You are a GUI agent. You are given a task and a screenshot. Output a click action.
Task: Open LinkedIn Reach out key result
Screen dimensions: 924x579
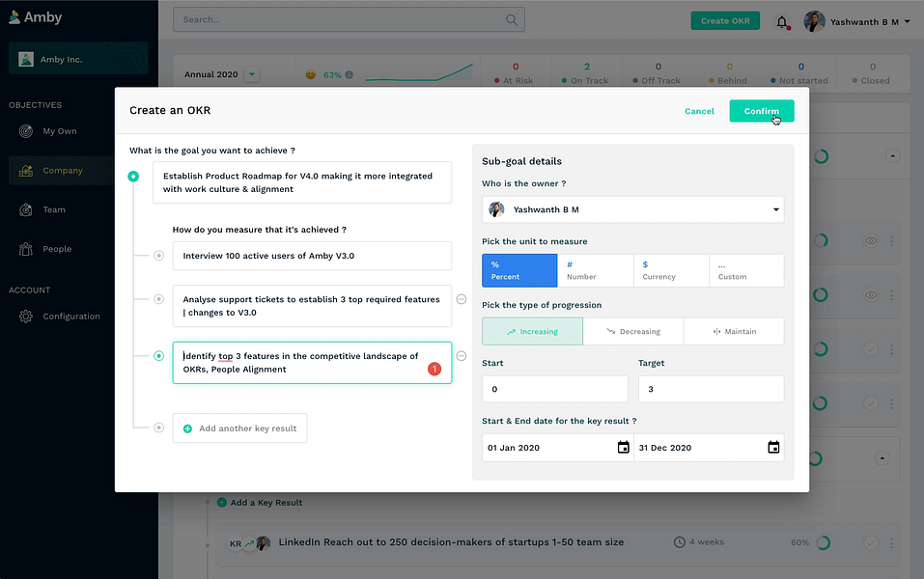[x=451, y=542]
